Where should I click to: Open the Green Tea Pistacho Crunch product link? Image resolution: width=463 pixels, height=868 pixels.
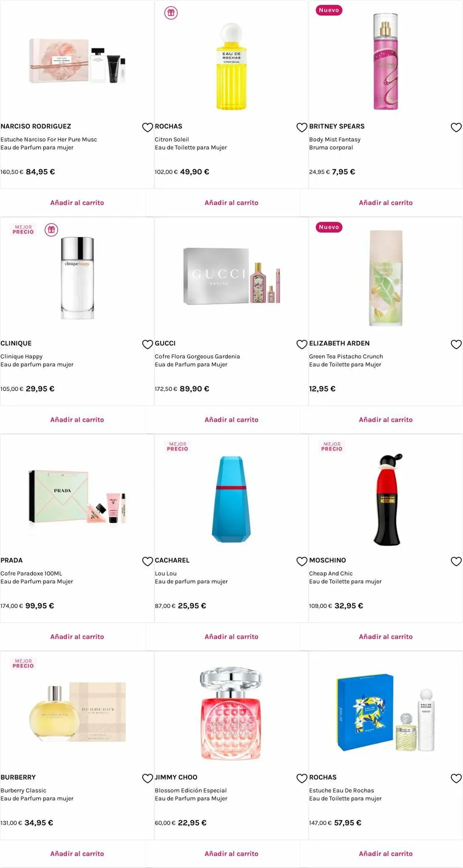[346, 356]
